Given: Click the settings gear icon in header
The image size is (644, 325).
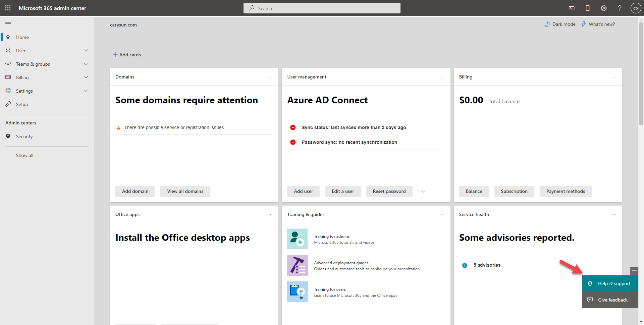Looking at the screenshot, I should [x=604, y=8].
